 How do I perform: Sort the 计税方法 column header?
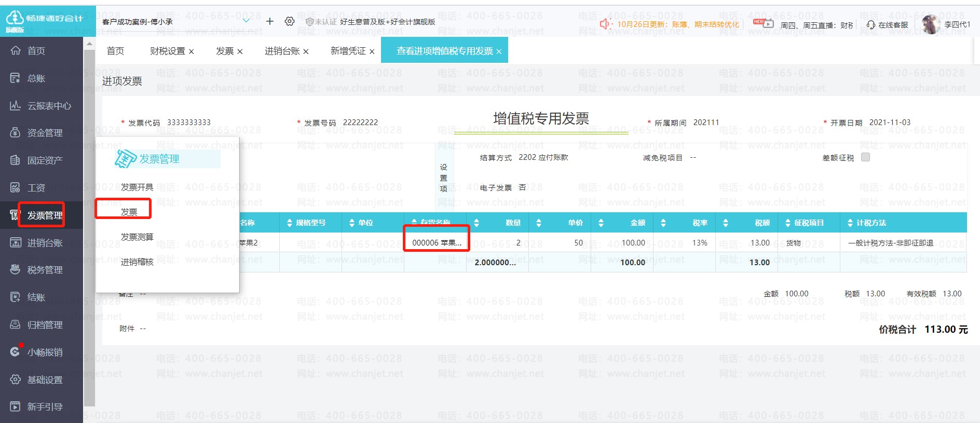(x=850, y=223)
